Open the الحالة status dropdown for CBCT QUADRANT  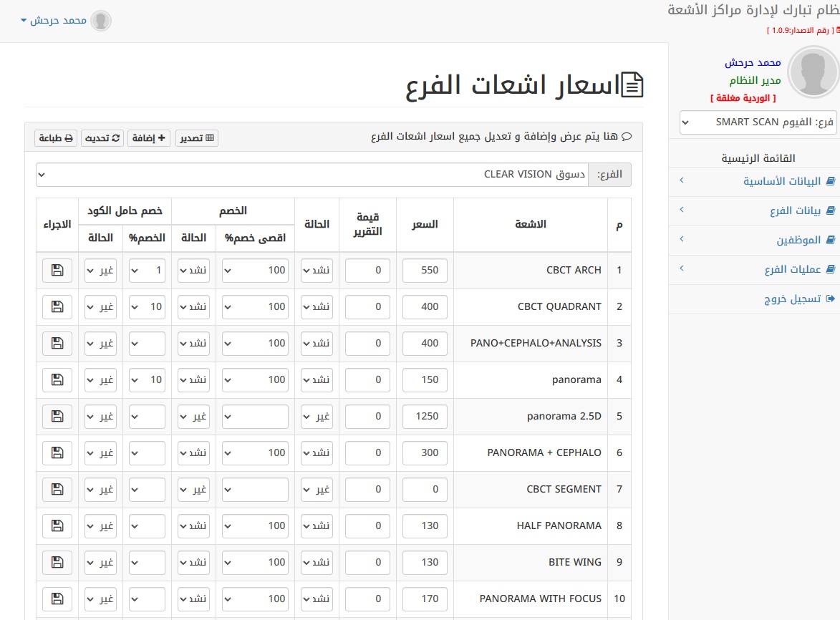pyautogui.click(x=317, y=306)
